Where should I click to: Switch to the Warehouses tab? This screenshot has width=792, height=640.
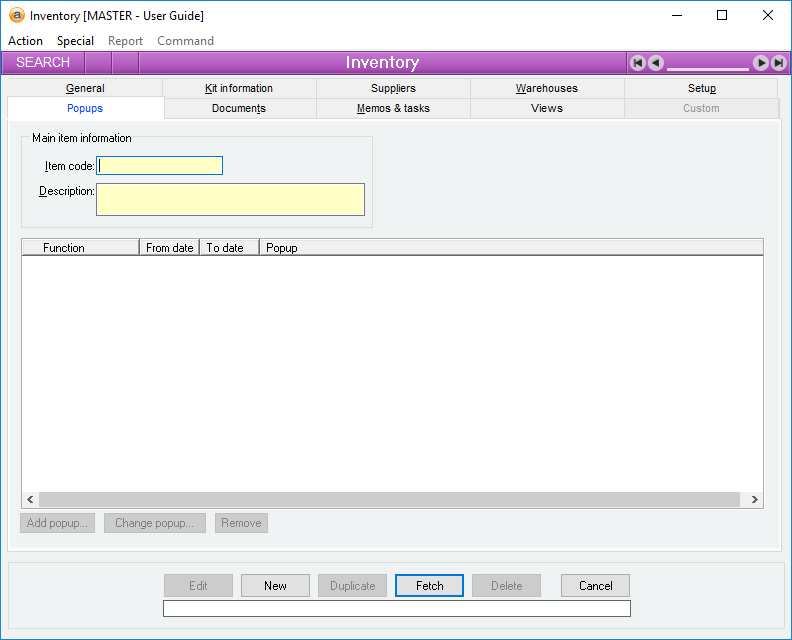coord(547,88)
